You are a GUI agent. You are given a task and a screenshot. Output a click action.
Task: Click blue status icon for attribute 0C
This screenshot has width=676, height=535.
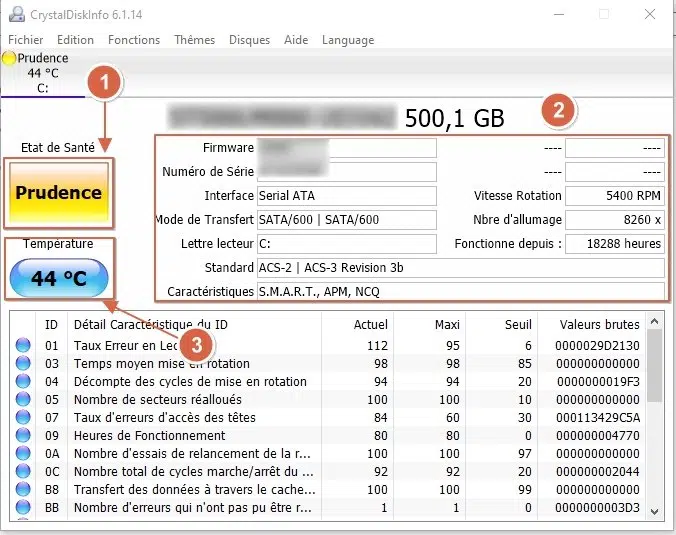pyautogui.click(x=23, y=472)
